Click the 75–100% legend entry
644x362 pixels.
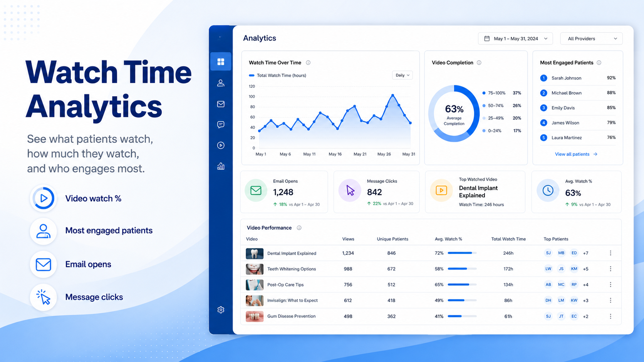501,93
